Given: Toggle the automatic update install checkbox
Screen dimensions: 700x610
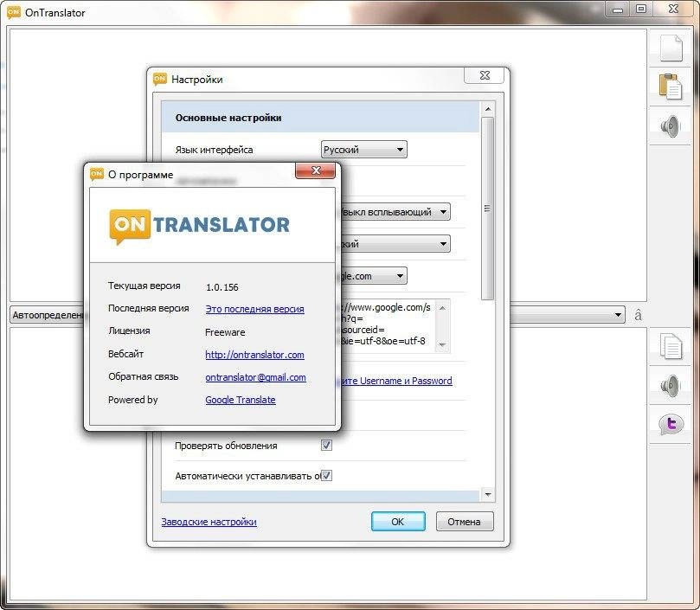Looking at the screenshot, I should (x=327, y=476).
